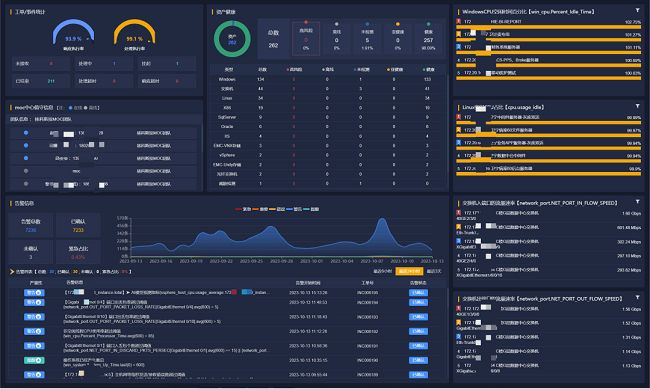Select the 3-day time range tab

pyautogui.click(x=434, y=271)
